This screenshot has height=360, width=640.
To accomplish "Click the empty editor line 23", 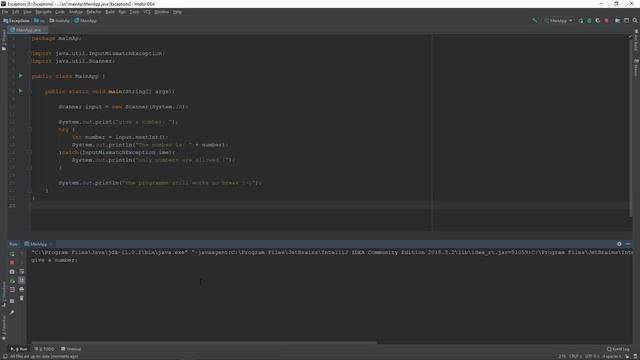I will point(331,206).
